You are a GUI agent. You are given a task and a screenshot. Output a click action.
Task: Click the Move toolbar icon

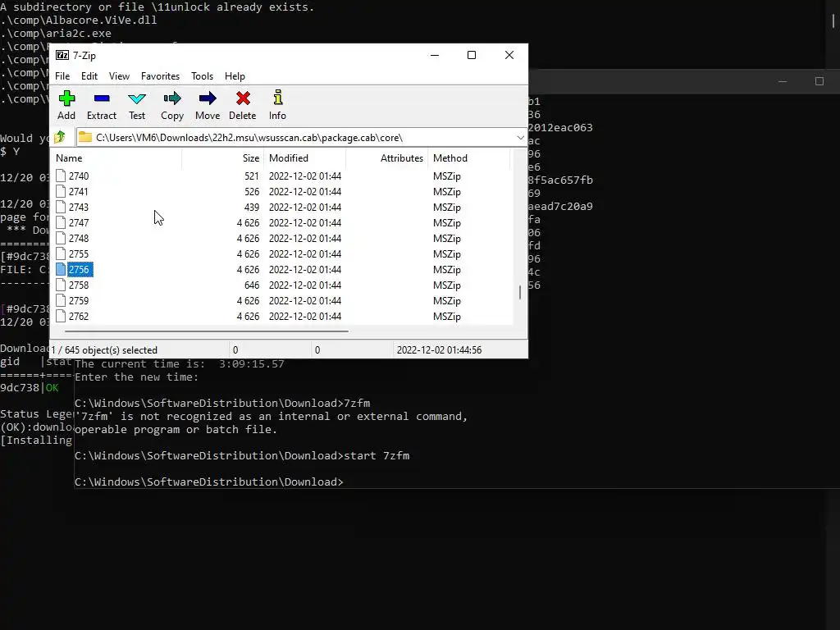[208, 98]
